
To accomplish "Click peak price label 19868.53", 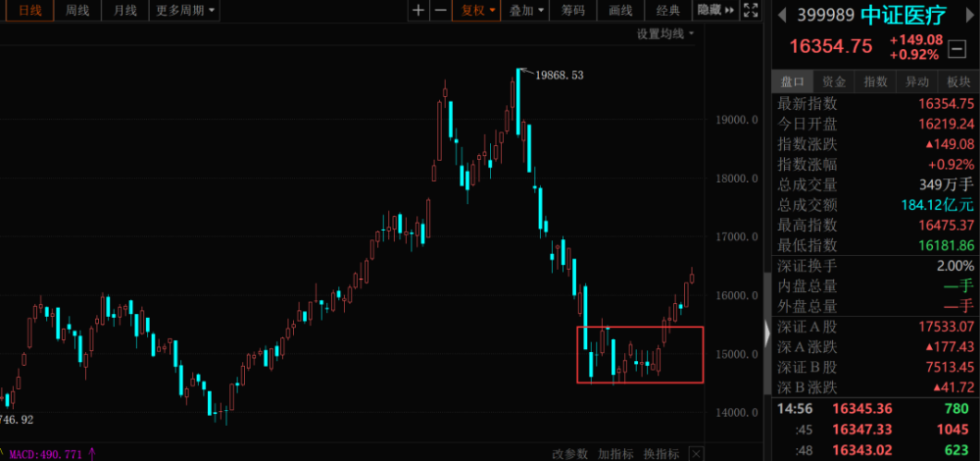I will 559,76.
